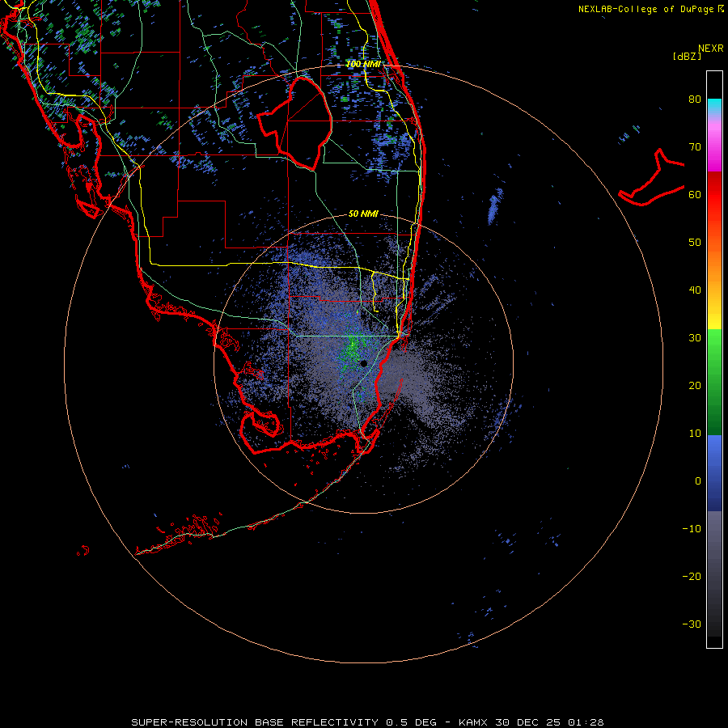This screenshot has height=728, width=728.
Task: Click the green band of the color bar
Action: 714,382
